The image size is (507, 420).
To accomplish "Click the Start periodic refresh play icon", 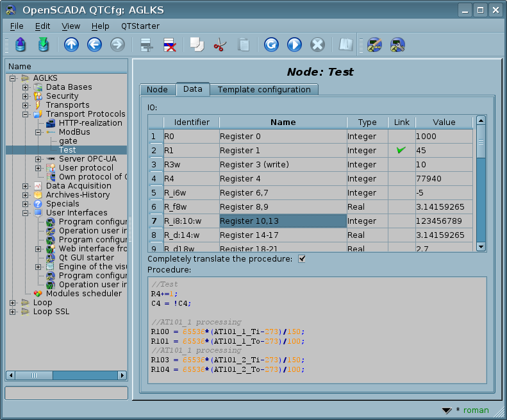I will coord(294,45).
